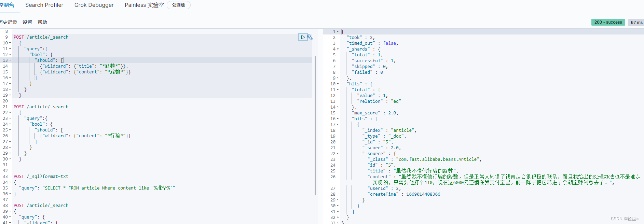This screenshot has height=224, width=644.
Task: Click the 200 - success status badge
Action: coord(608,22)
